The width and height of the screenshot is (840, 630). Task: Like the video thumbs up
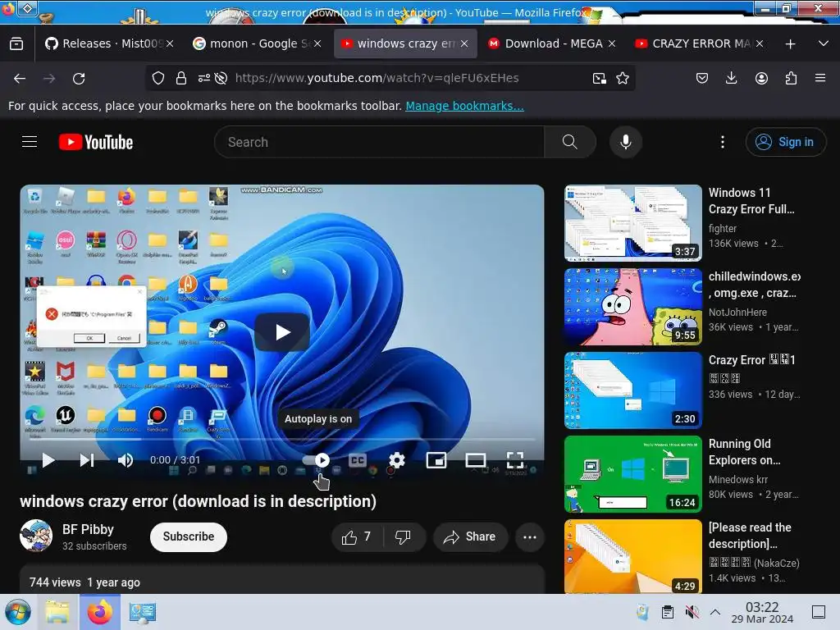click(358, 536)
